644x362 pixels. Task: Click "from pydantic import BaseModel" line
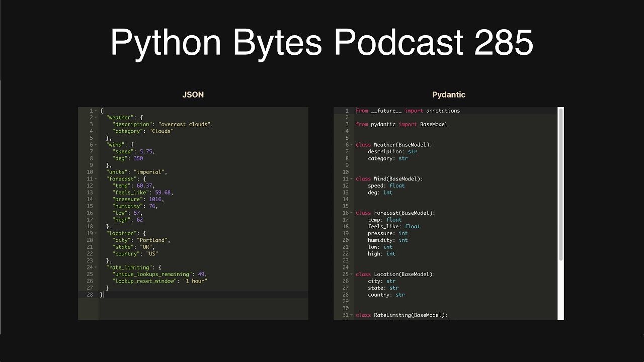click(401, 124)
